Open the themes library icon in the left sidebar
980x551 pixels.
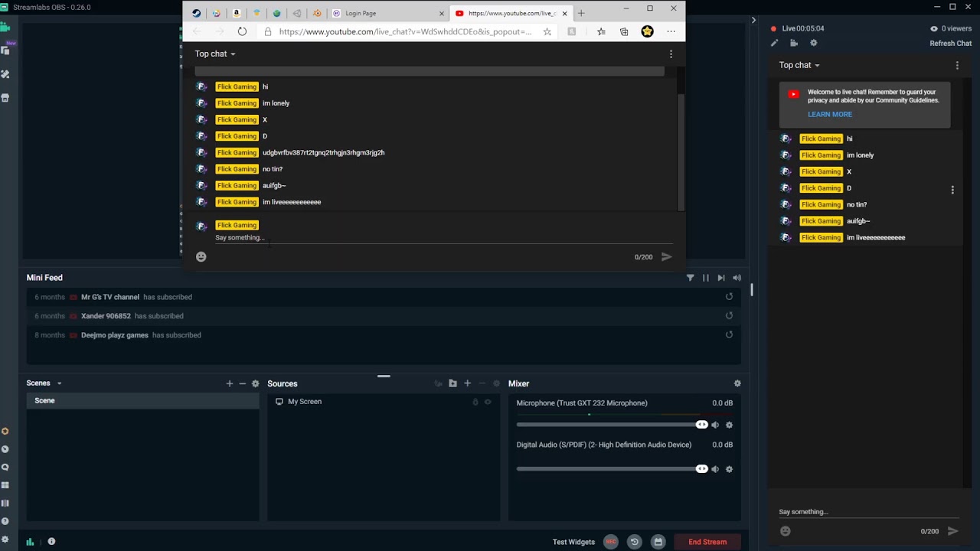coord(5,74)
